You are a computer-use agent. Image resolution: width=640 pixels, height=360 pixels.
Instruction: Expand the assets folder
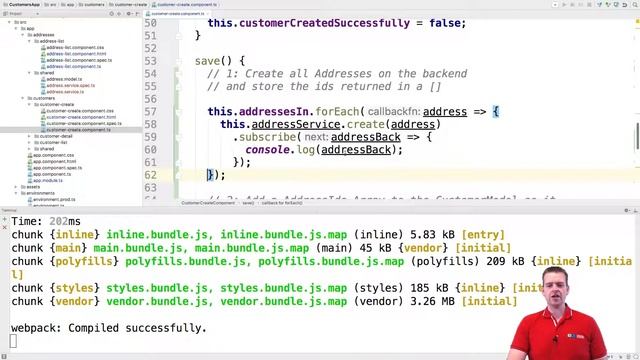pyautogui.click(x=16, y=187)
